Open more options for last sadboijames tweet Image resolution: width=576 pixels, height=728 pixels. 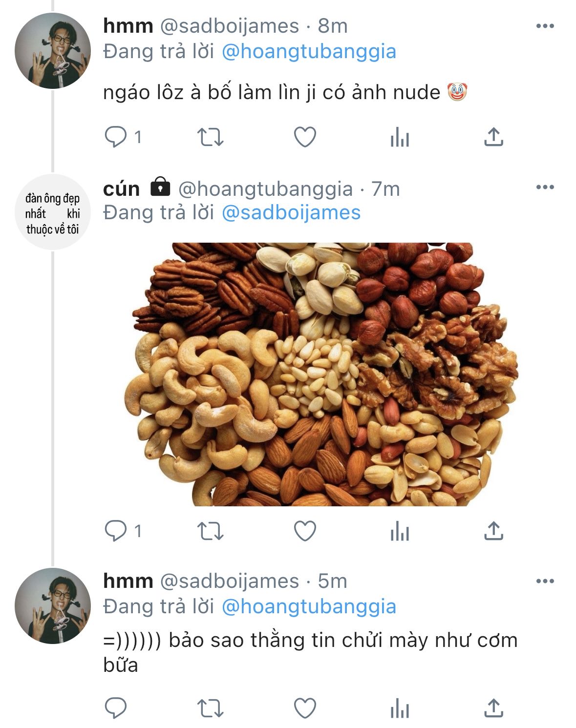pos(545,581)
